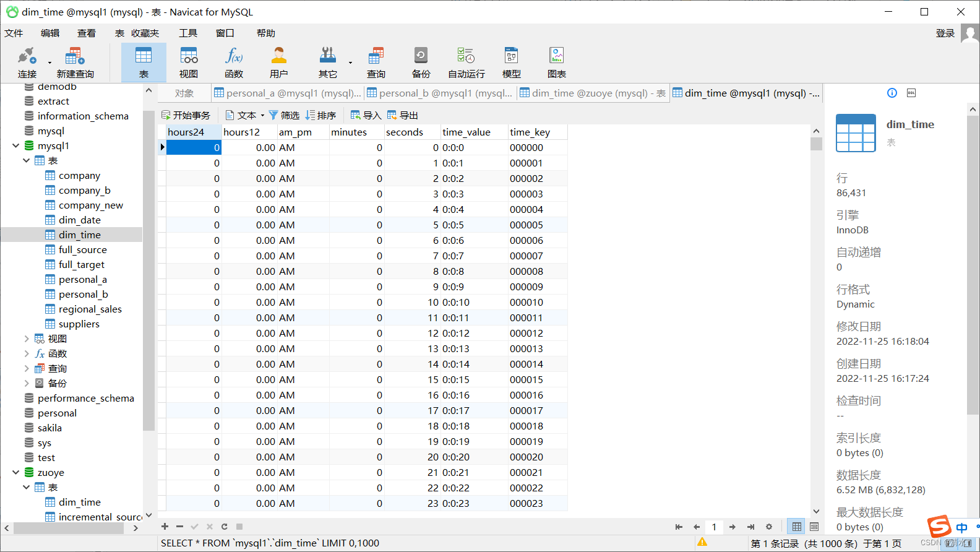The image size is (980, 552).
Task: Click the 其它 tools icon
Action: 327,63
